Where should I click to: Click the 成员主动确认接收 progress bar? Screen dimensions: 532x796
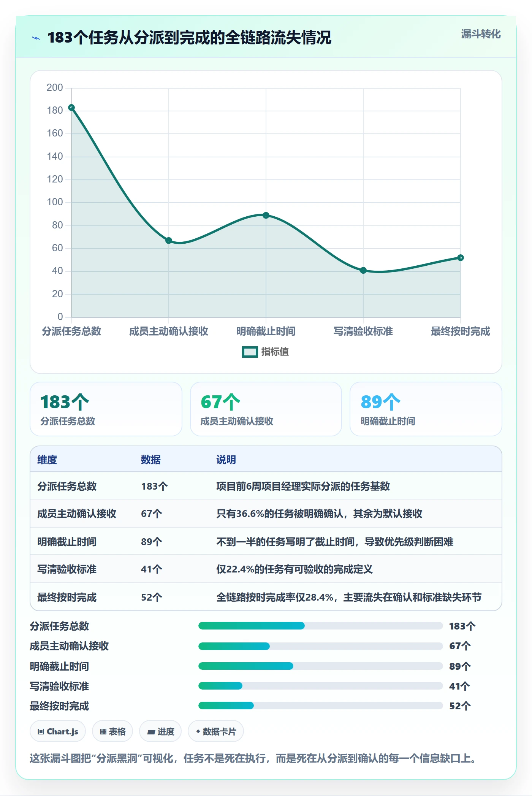click(x=321, y=646)
